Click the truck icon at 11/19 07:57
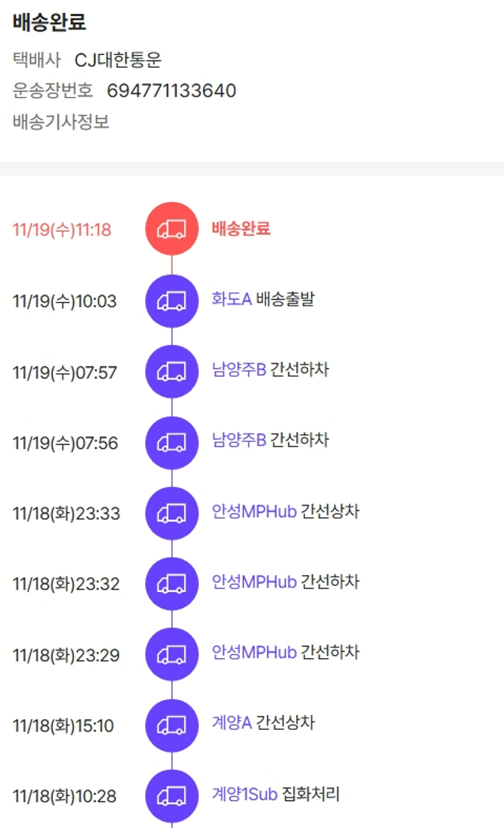Screen dimensions: 504x828 pos(172,371)
